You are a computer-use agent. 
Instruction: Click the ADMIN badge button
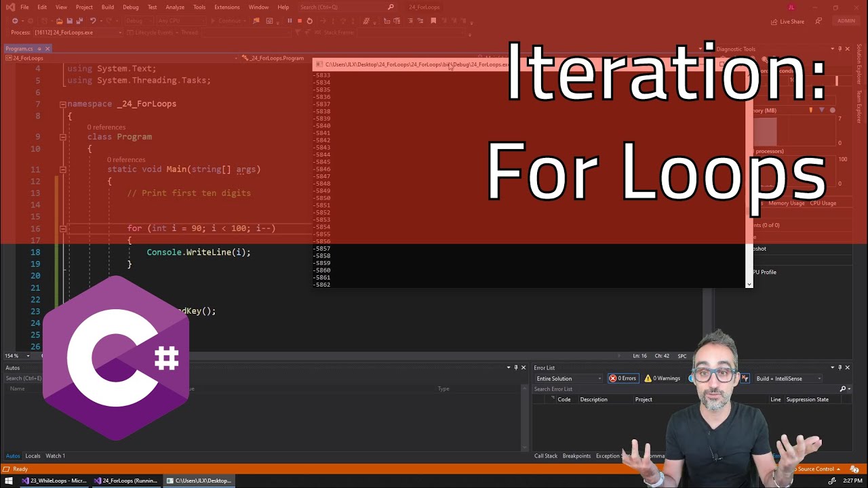(846, 21)
